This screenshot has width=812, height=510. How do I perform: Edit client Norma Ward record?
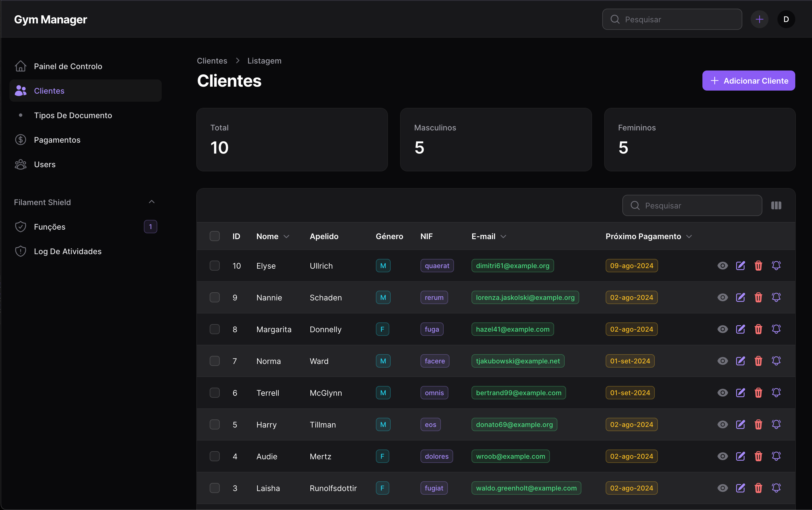pyautogui.click(x=740, y=361)
